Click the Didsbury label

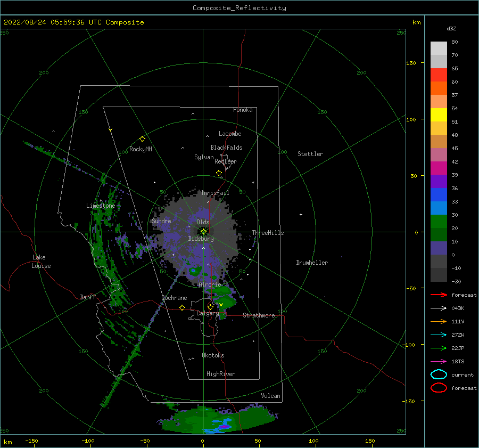[201, 239]
